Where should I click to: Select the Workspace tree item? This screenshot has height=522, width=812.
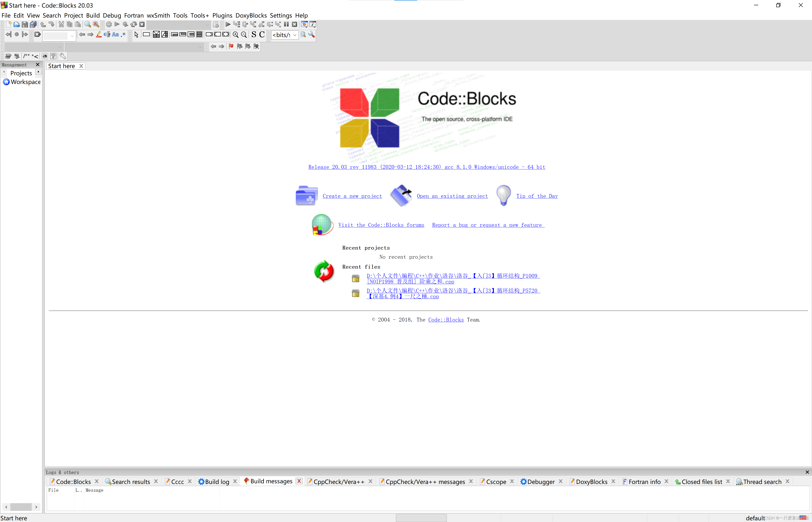[25, 82]
